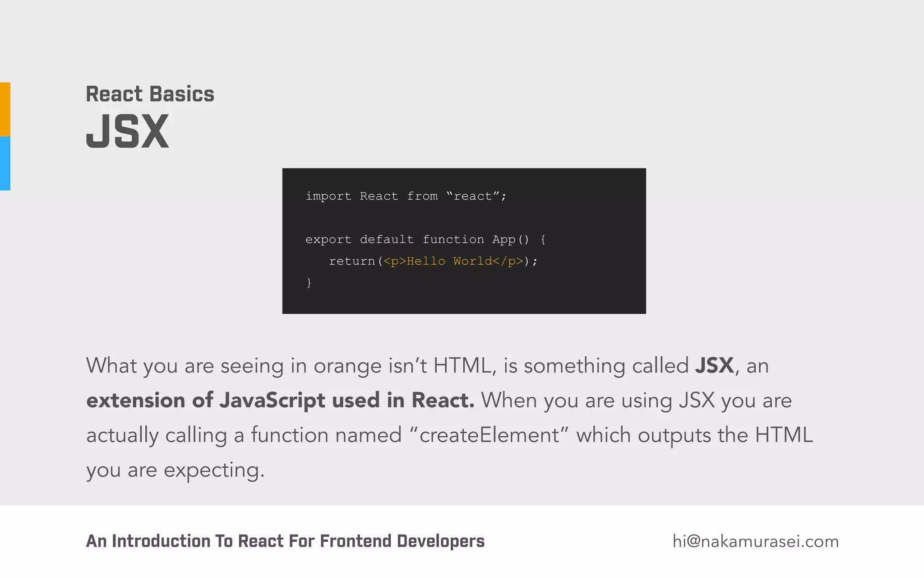Click the orange accent bar on left edge
924x578 pixels.
tap(5, 109)
